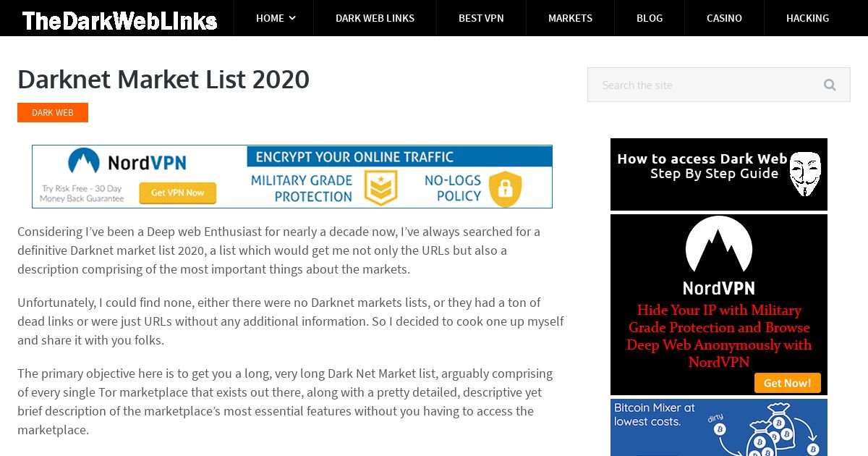Open the CASINO menu item
Viewport: 868px width, 456px height.
pos(724,18)
